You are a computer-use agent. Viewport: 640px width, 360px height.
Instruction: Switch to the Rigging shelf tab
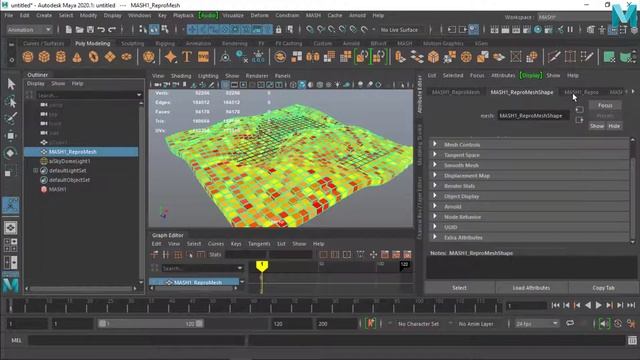(x=165, y=43)
